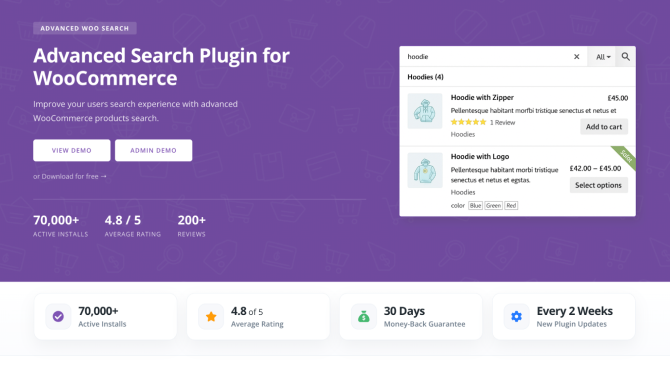Click Hoodies category under Hoodie with Zipper
670x375 pixels.
(463, 134)
